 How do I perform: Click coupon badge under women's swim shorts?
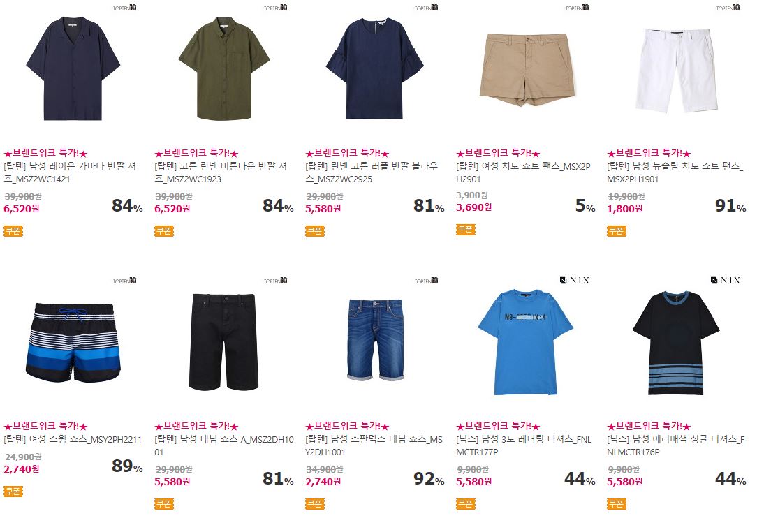13,492
